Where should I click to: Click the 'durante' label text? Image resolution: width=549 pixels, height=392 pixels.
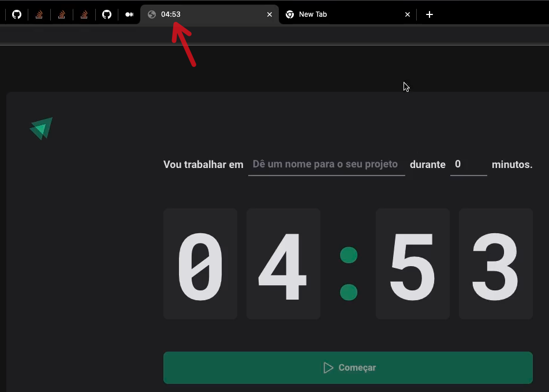click(428, 165)
